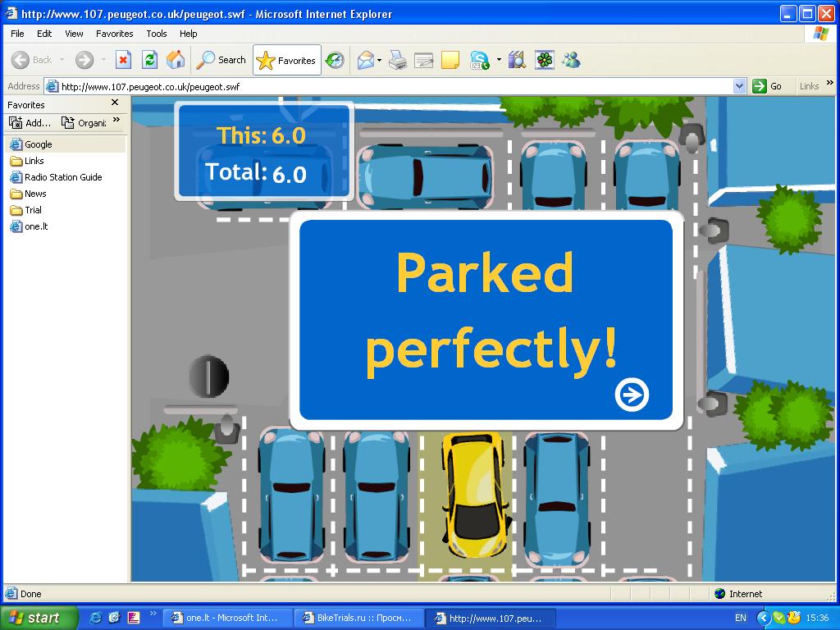Image resolution: width=840 pixels, height=630 pixels.
Task: Open the address bar dropdown arrow
Action: point(739,86)
